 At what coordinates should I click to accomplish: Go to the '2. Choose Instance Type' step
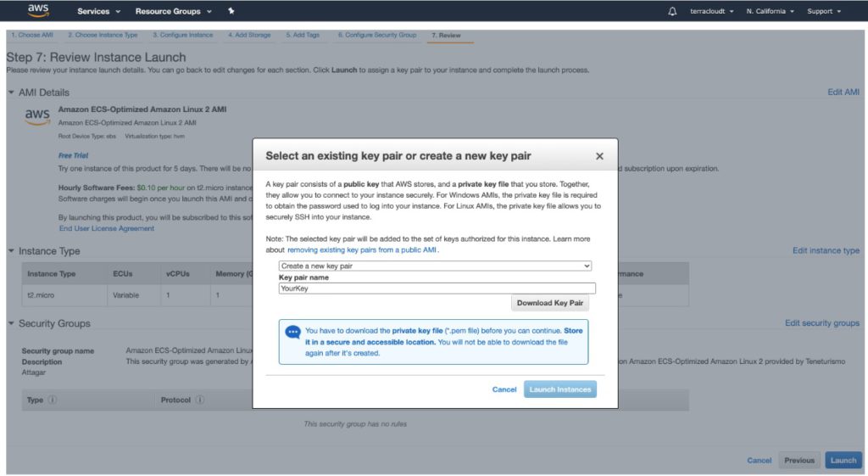tap(103, 35)
